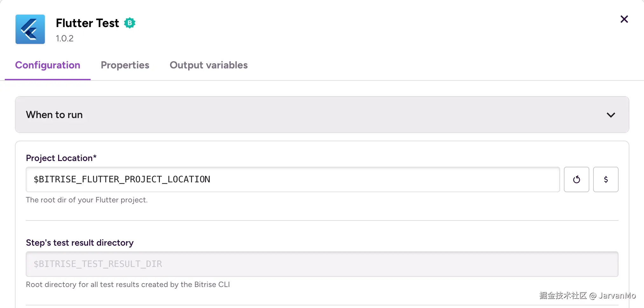Reset Project Location to default value
This screenshot has height=308, width=644.
click(576, 179)
